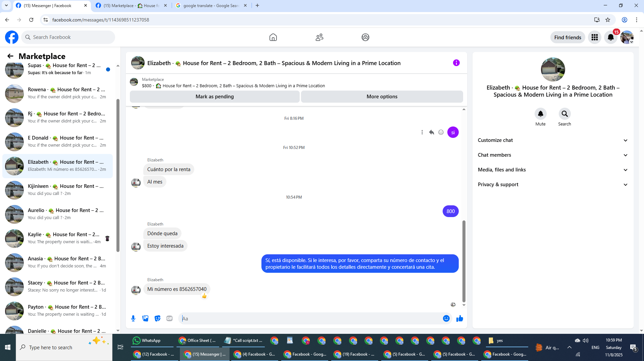
Task: Open Chrome three-dot menu
Action: pos(637,20)
